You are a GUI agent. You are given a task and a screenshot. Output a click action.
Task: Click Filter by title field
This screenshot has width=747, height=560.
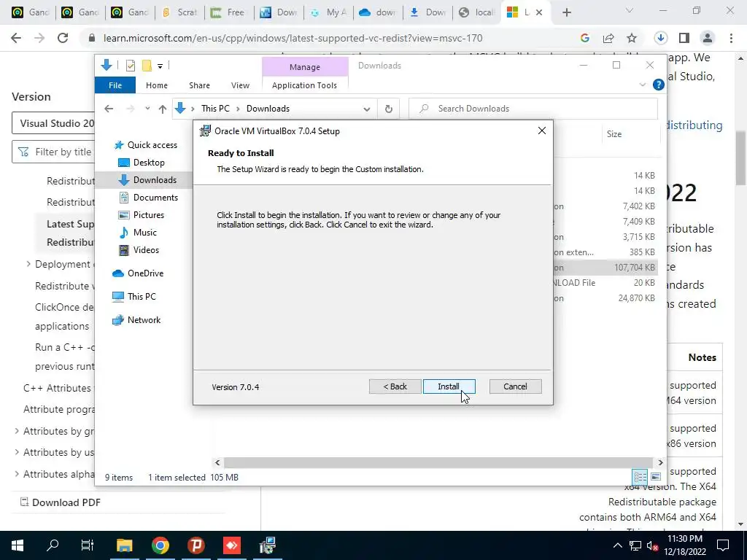point(53,152)
